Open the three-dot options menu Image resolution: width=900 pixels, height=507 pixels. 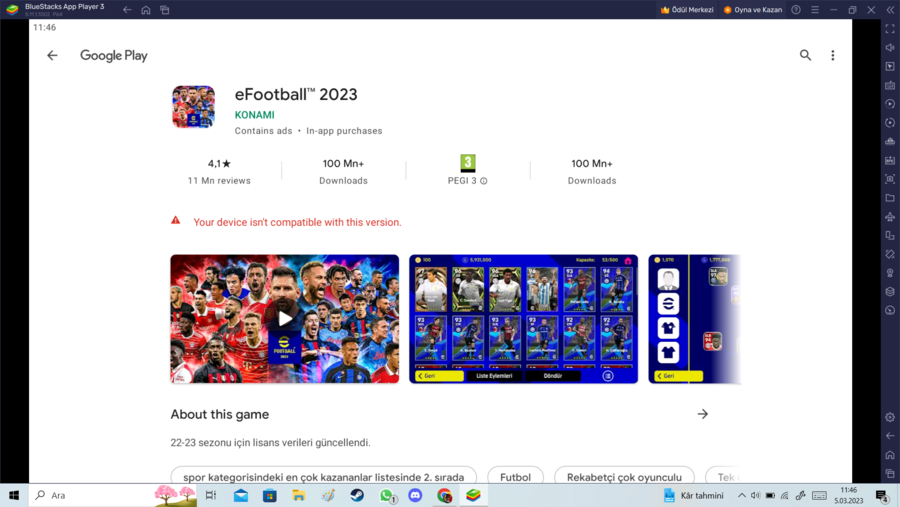[x=833, y=55]
